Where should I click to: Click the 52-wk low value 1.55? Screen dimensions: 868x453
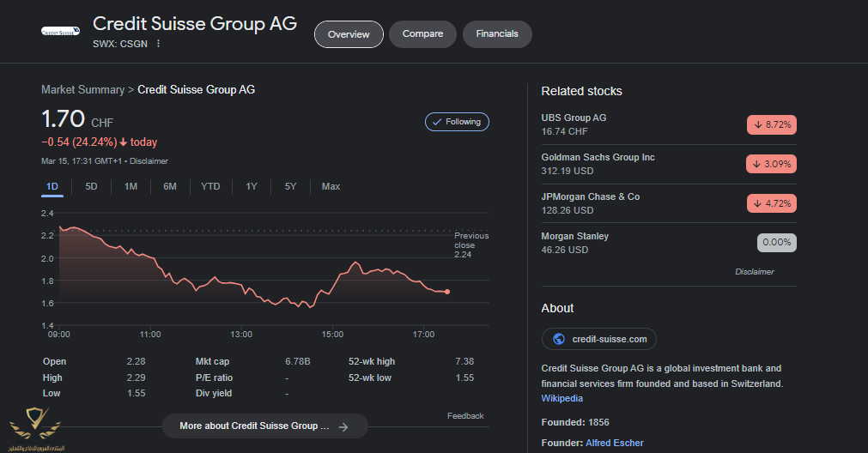[x=464, y=377]
